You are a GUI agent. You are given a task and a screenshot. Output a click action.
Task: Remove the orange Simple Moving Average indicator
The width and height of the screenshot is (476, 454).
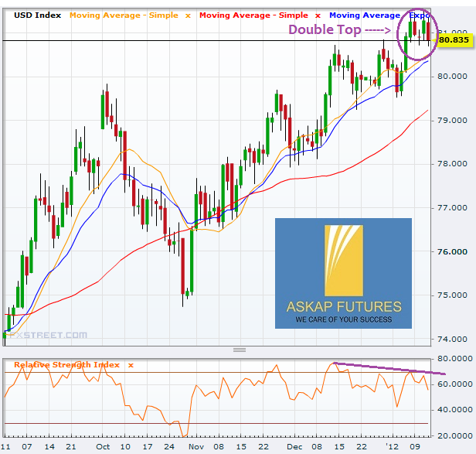coord(187,15)
